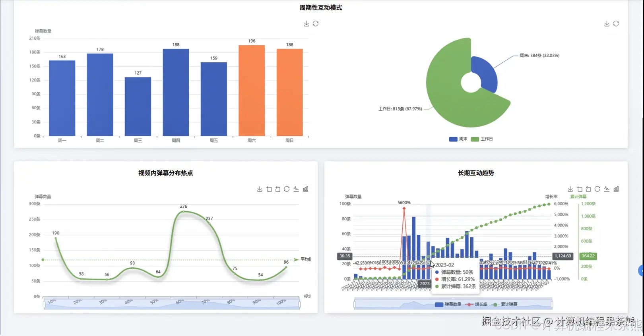Image resolution: width=644 pixels, height=336 pixels.
Task: Toggle the 累计弹幕 legend series in trend chart
Action: [x=504, y=305]
